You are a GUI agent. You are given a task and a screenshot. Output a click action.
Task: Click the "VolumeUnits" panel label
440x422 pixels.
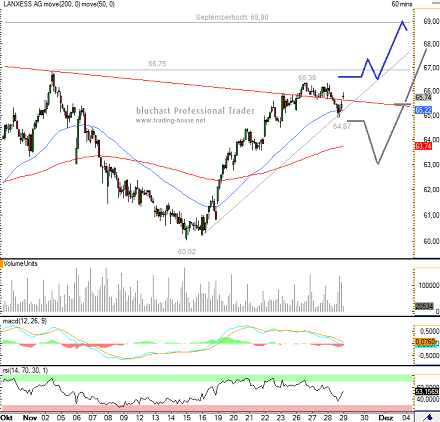[x=20, y=264]
